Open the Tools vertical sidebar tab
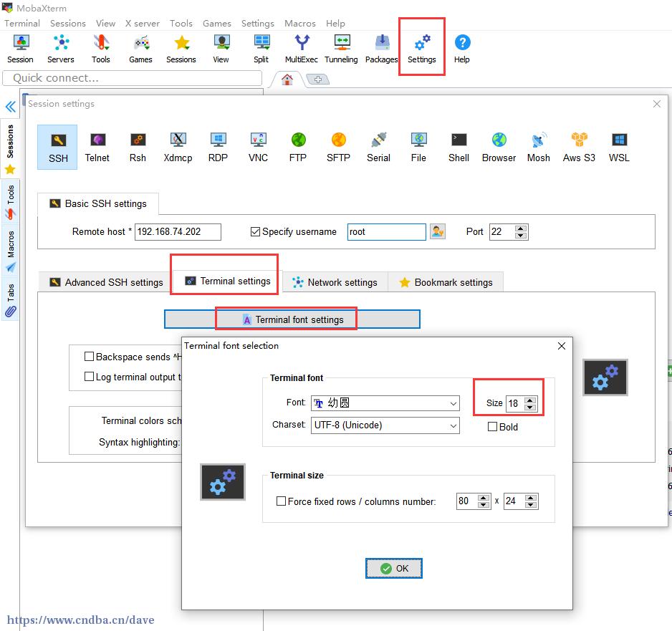Viewport: 672px width, 631px height. 10,202
